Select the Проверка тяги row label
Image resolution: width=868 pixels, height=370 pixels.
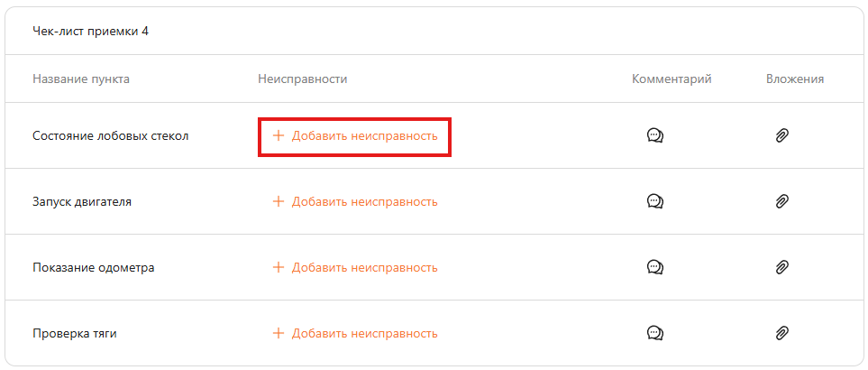(75, 333)
